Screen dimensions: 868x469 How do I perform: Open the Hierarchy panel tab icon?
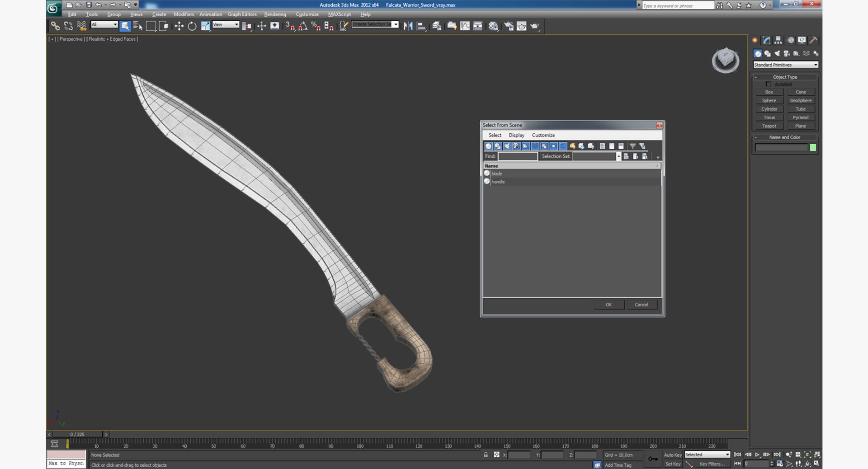tap(778, 40)
